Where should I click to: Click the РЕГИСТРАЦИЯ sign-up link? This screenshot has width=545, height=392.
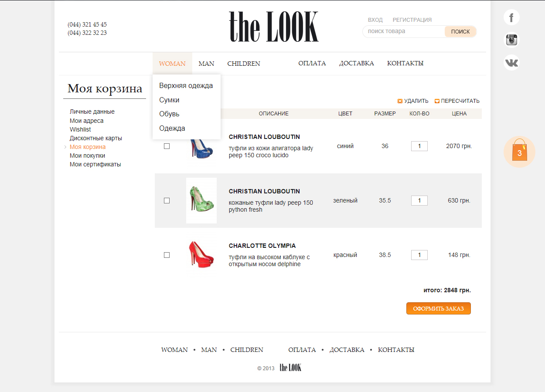[412, 20]
